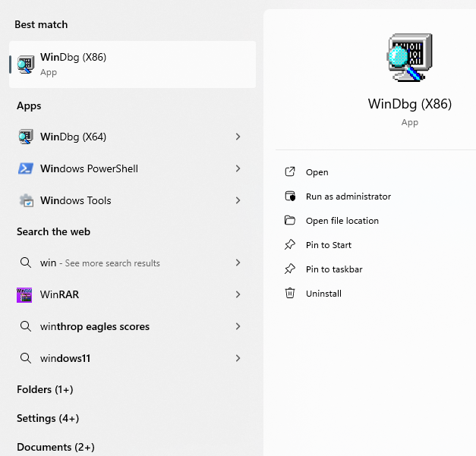Expand winthrop eagles scores chevron
The image size is (476, 456).
(238, 326)
